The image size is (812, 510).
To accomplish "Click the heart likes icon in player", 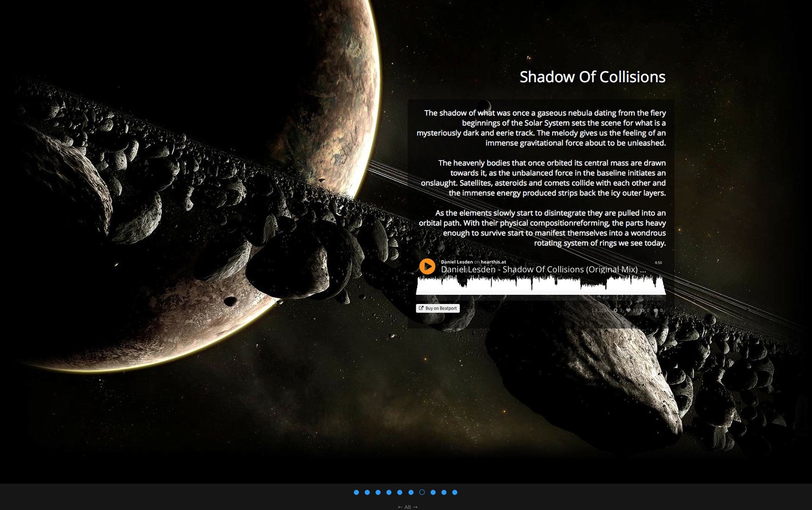I will [x=628, y=310].
